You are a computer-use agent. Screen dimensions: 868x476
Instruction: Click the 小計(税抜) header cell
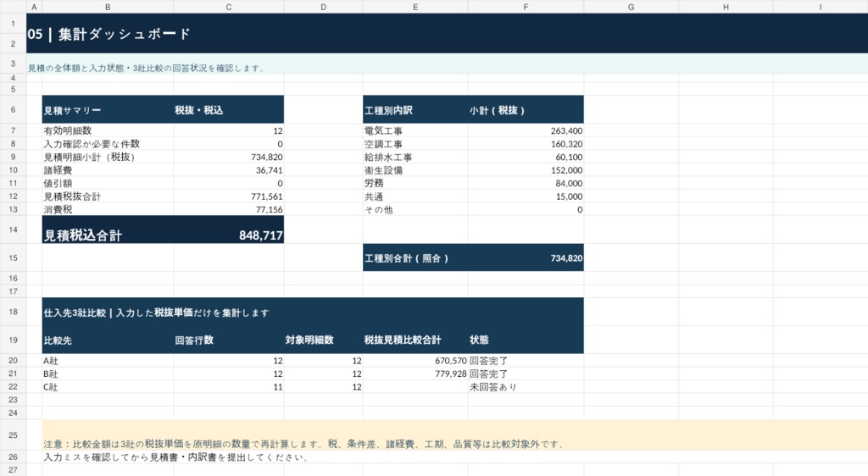click(526, 109)
